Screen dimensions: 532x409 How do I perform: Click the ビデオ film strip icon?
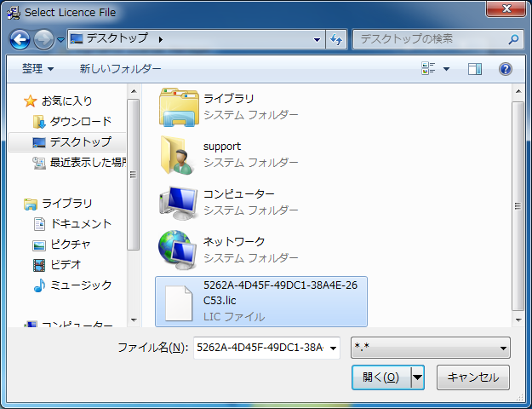(x=39, y=265)
